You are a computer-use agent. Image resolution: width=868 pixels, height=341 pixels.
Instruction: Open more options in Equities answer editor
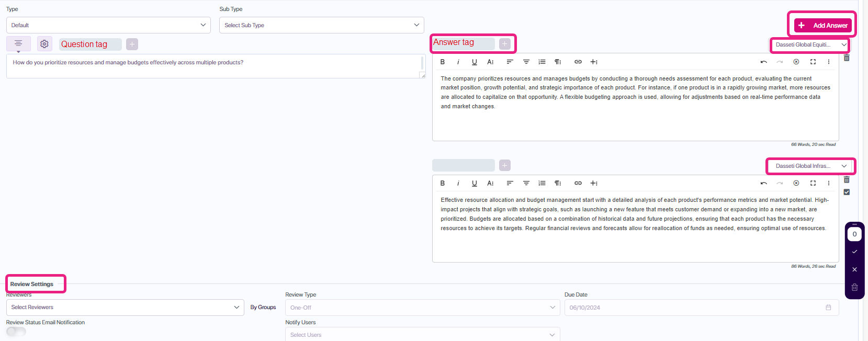(829, 62)
